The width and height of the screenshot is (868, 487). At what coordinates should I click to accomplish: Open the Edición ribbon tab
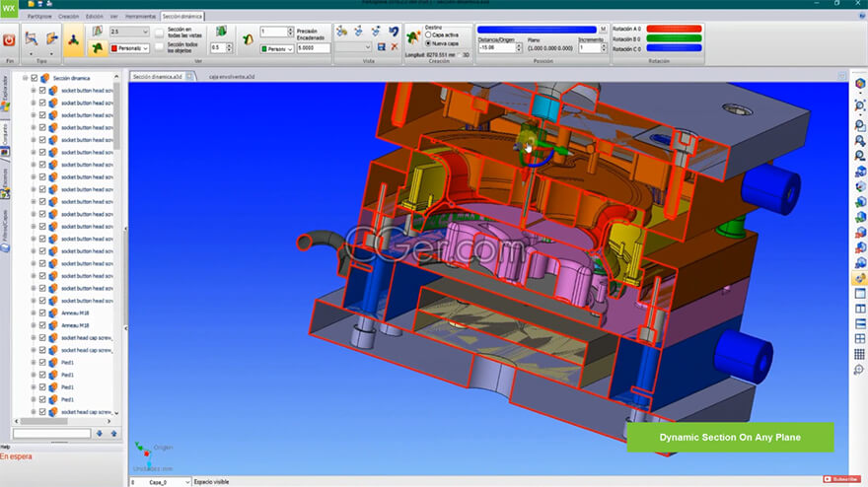(94, 16)
